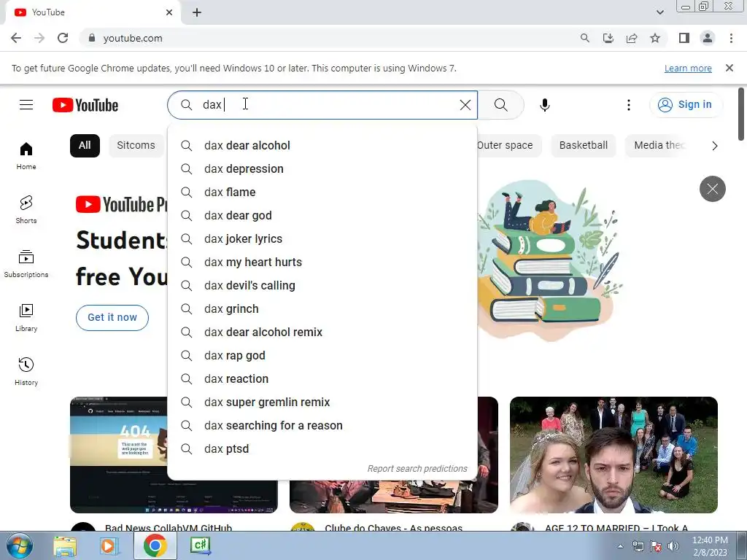This screenshot has width=747, height=560.
Task: Choose suggestion dax reaction
Action: (x=322, y=378)
